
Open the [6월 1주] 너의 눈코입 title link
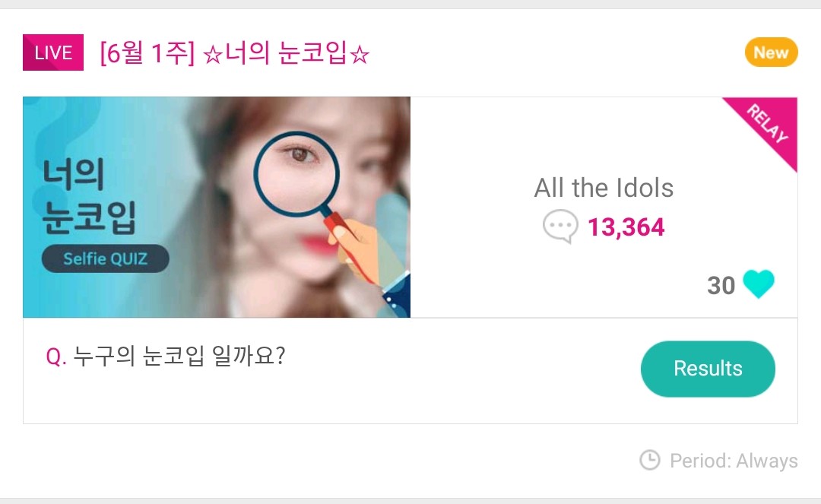click(234, 54)
